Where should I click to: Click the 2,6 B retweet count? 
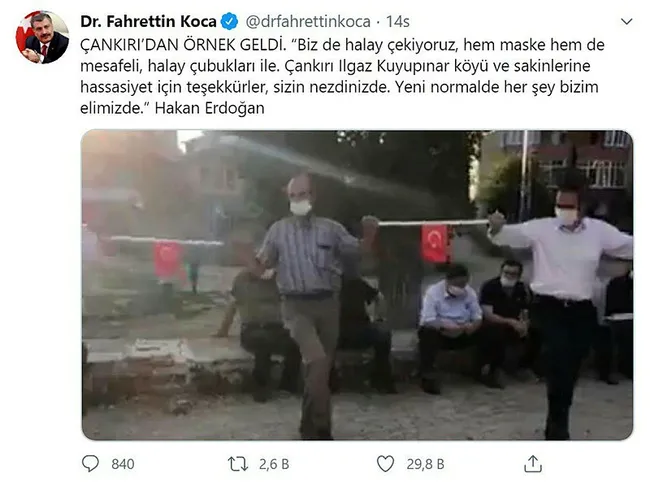pyautogui.click(x=274, y=464)
